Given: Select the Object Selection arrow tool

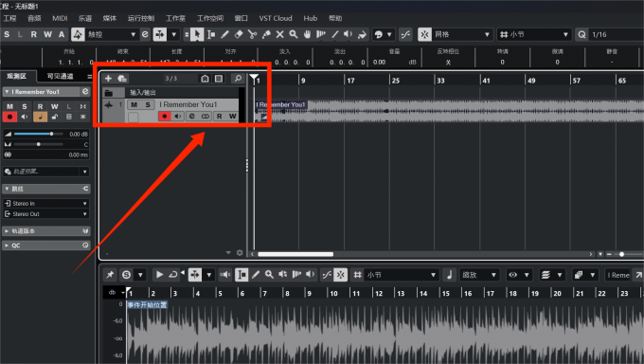Looking at the screenshot, I should tap(197, 34).
